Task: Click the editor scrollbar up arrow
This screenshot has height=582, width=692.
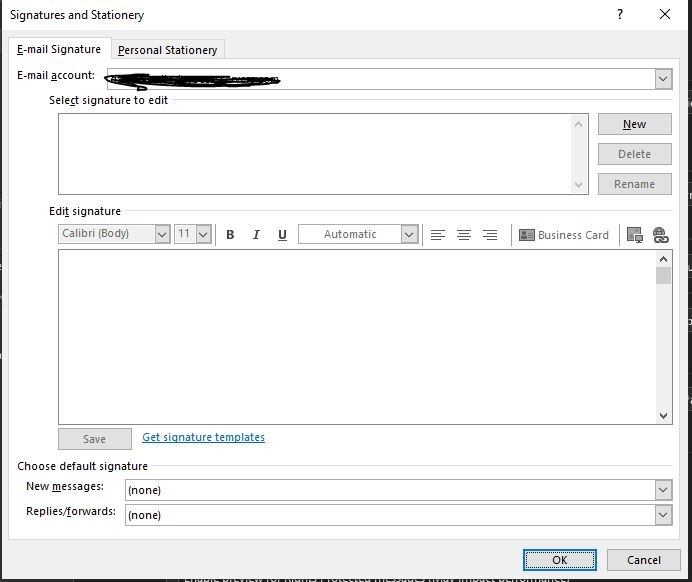Action: tap(663, 259)
